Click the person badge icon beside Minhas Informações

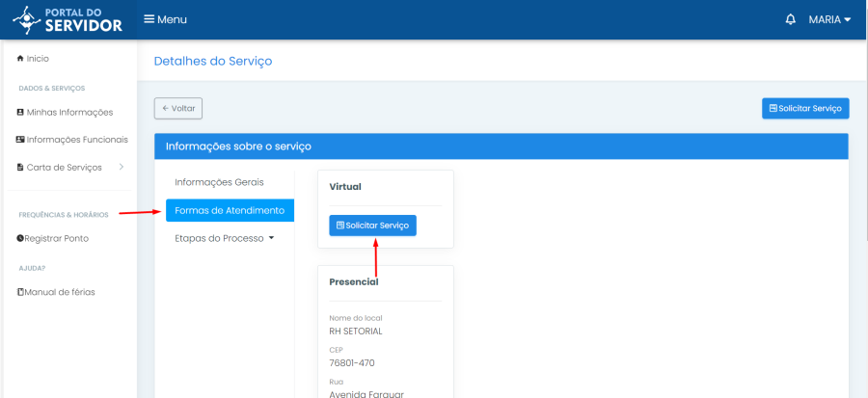coord(20,112)
